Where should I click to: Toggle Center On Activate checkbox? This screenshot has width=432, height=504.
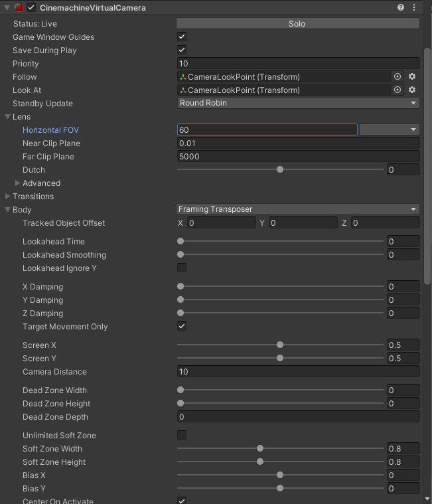click(182, 501)
